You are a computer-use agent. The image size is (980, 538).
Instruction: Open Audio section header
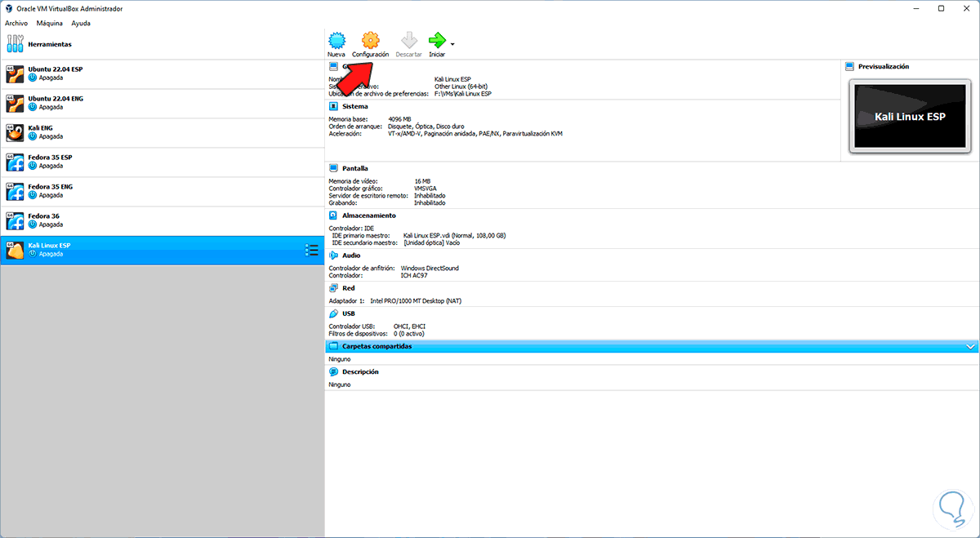tap(351, 255)
